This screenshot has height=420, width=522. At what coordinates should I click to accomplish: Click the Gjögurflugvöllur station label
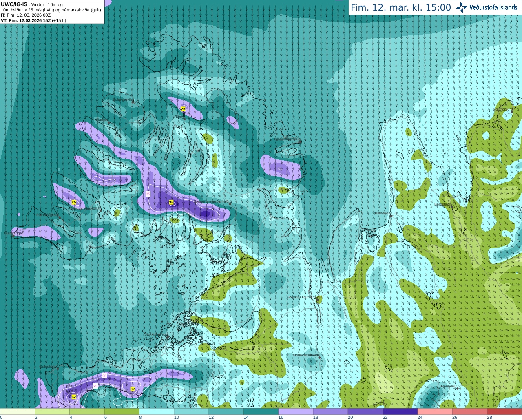coord(288,139)
